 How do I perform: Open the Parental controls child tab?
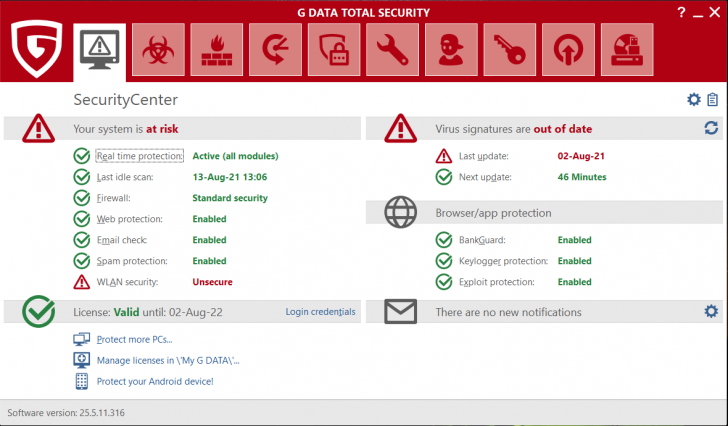coord(451,50)
